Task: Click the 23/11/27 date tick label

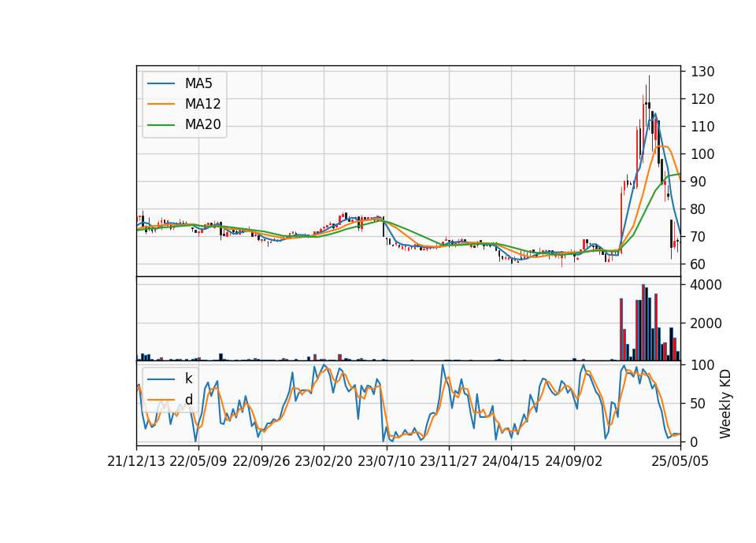Action: click(449, 461)
